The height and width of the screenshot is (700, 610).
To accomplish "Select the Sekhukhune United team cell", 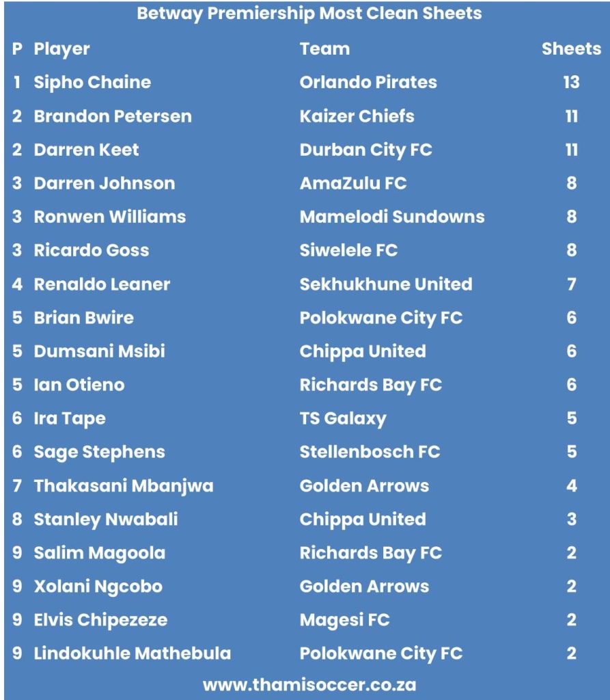I will click(x=386, y=284).
